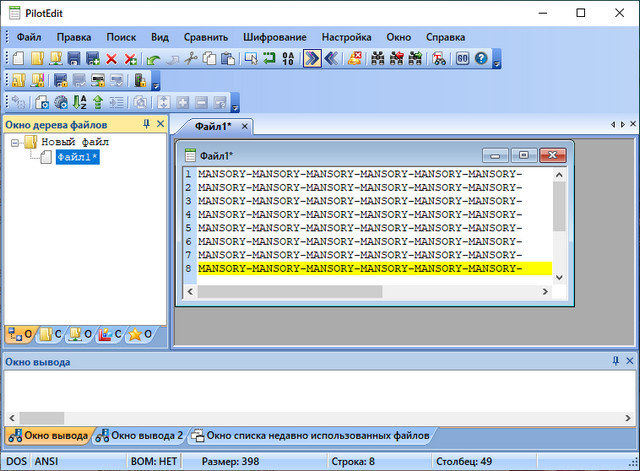Toggle the word wrap double-arrow button
The image size is (640, 471).
pos(312,59)
